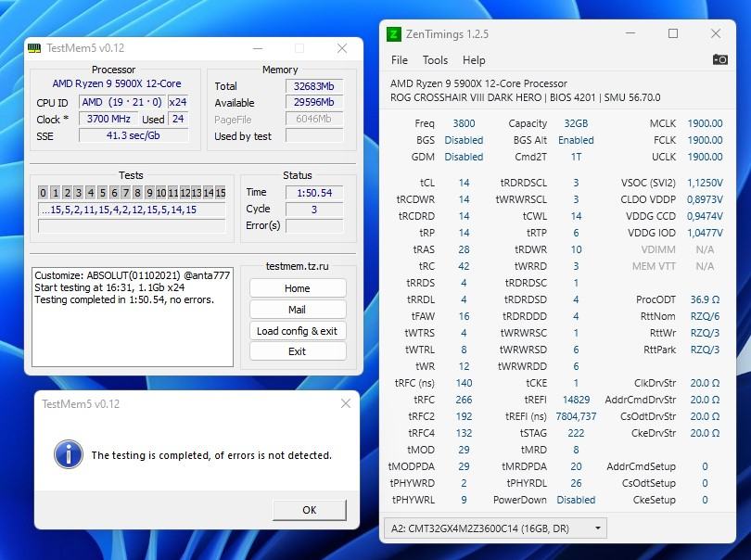751x560 pixels.
Task: Click 'Start testing at 16:31' log line
Action: click(109, 287)
